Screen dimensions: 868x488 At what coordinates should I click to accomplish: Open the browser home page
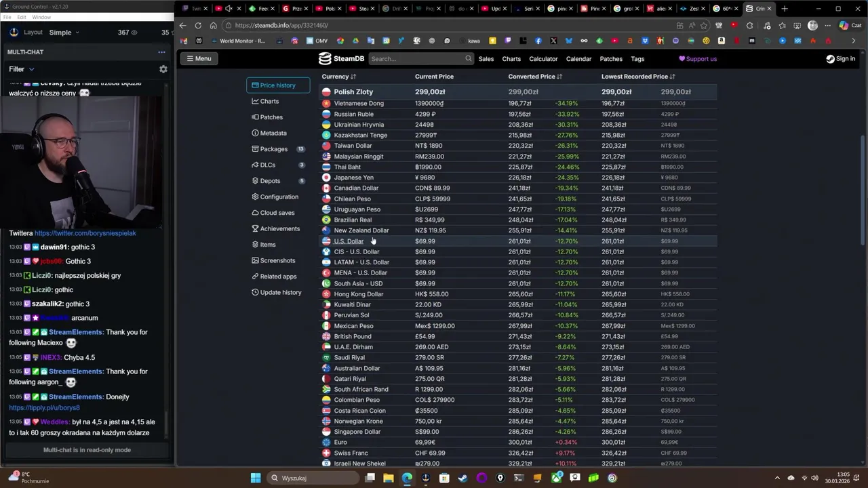213,26
